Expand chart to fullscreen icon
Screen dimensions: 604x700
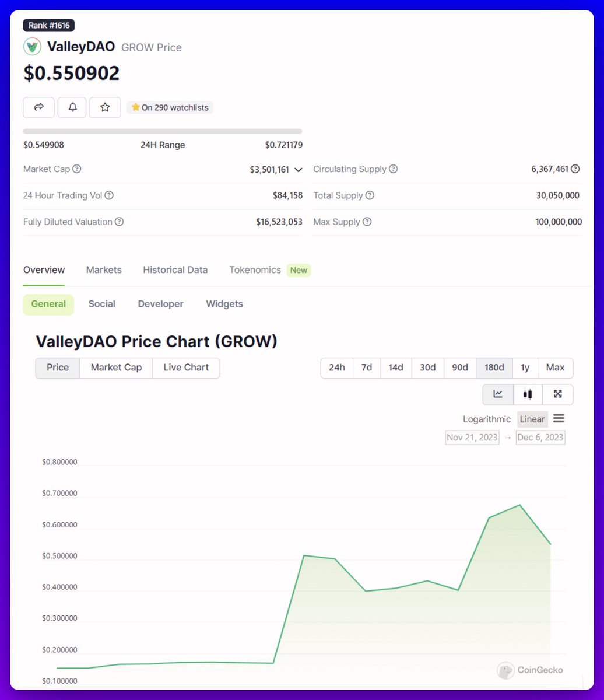click(x=558, y=394)
